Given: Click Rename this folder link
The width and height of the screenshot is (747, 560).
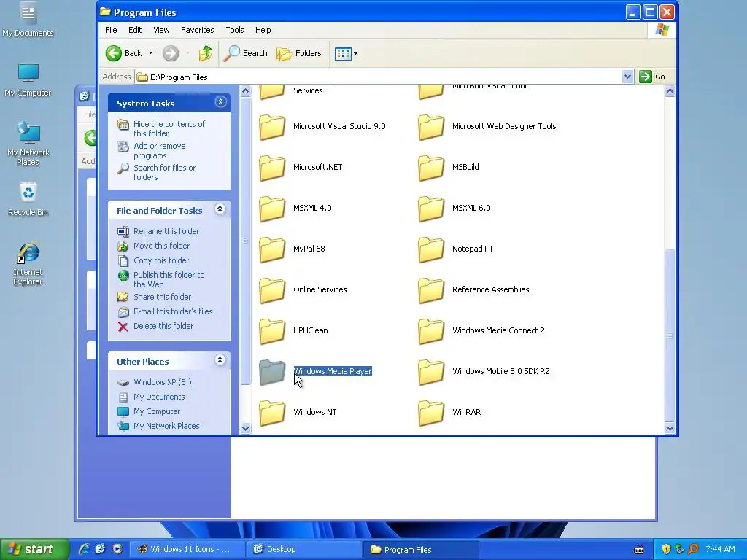Looking at the screenshot, I should [x=166, y=231].
